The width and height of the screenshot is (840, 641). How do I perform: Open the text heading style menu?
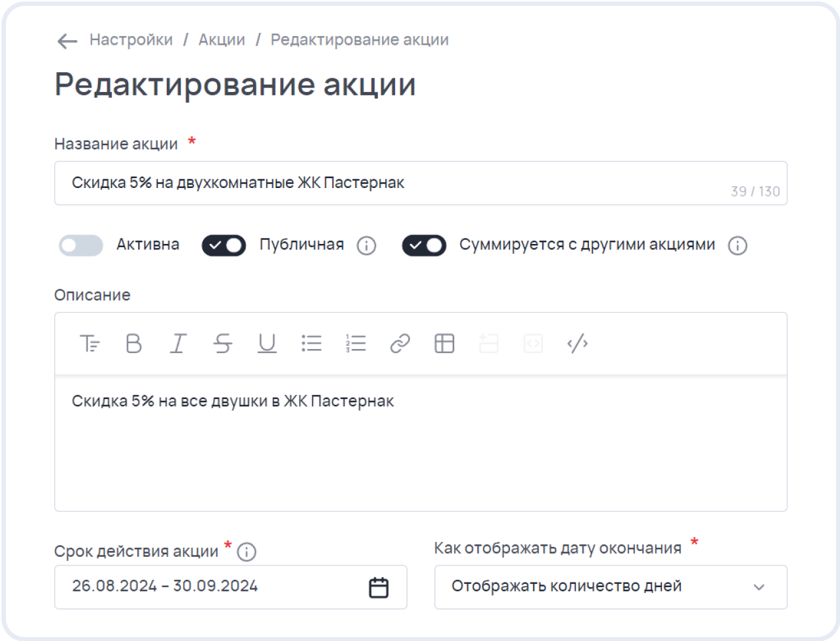tap(89, 344)
